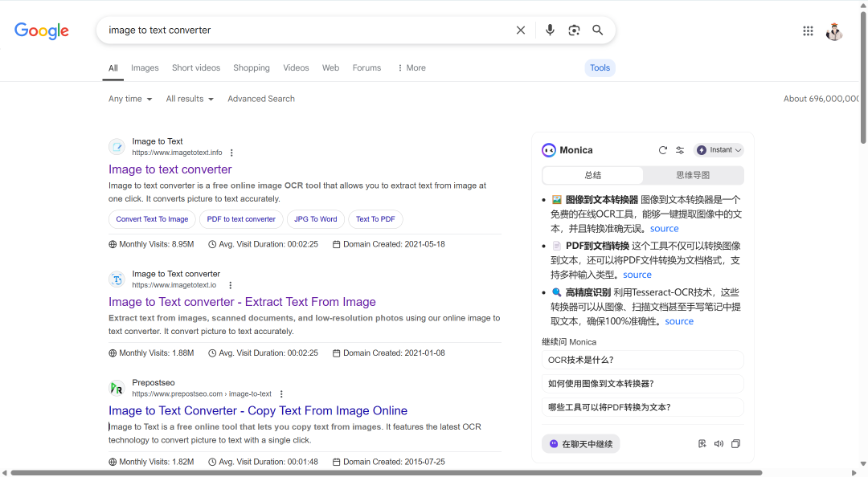Open more options for imagetotext.info result

231,153
